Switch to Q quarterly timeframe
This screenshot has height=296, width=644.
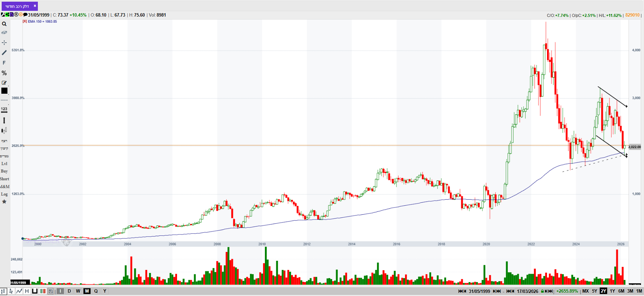[96, 291]
